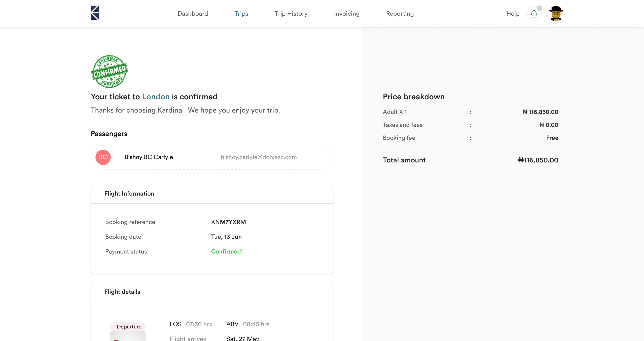This screenshot has width=644, height=341.
Task: Open the notifications bell
Action: (x=534, y=13)
